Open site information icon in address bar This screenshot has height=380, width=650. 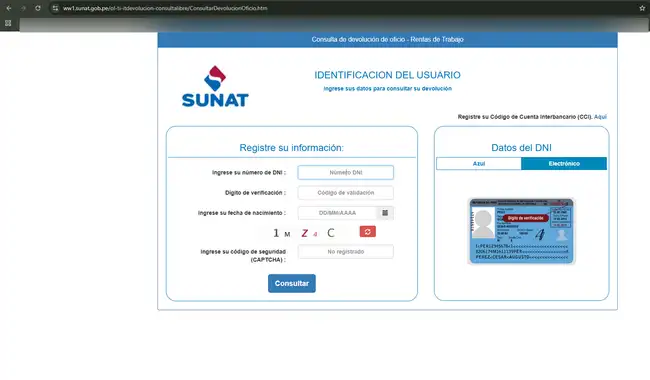[x=55, y=8]
